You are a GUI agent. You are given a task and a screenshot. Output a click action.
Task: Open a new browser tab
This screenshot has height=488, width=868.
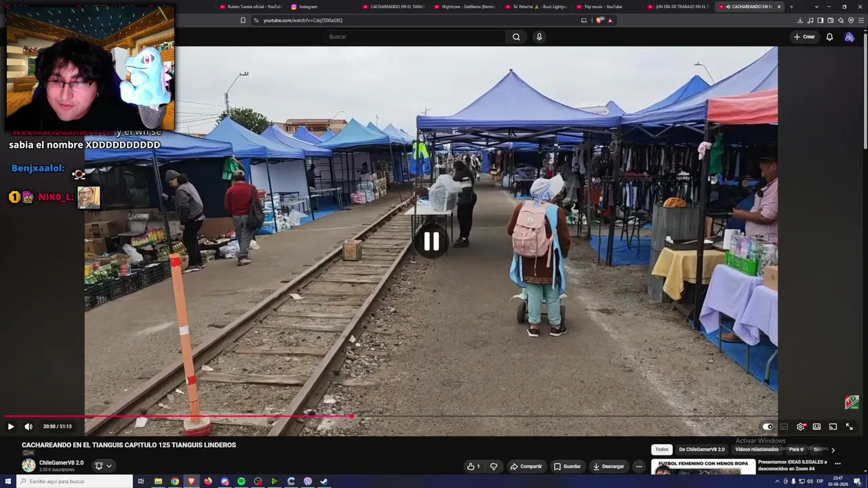(791, 7)
